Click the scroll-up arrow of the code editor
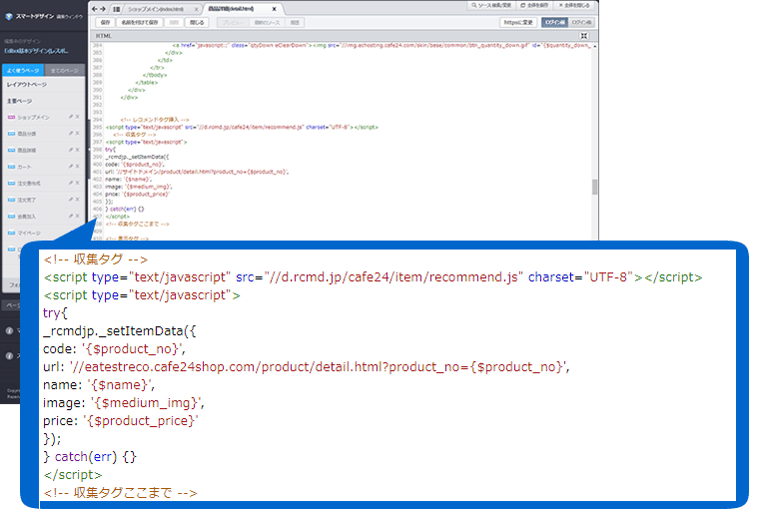The image size is (759, 511). 594,46
